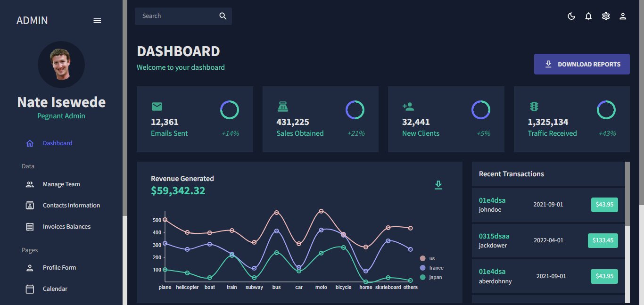The image size is (644, 305).
Task: Click the Sales Obtained register icon
Action: click(x=282, y=107)
